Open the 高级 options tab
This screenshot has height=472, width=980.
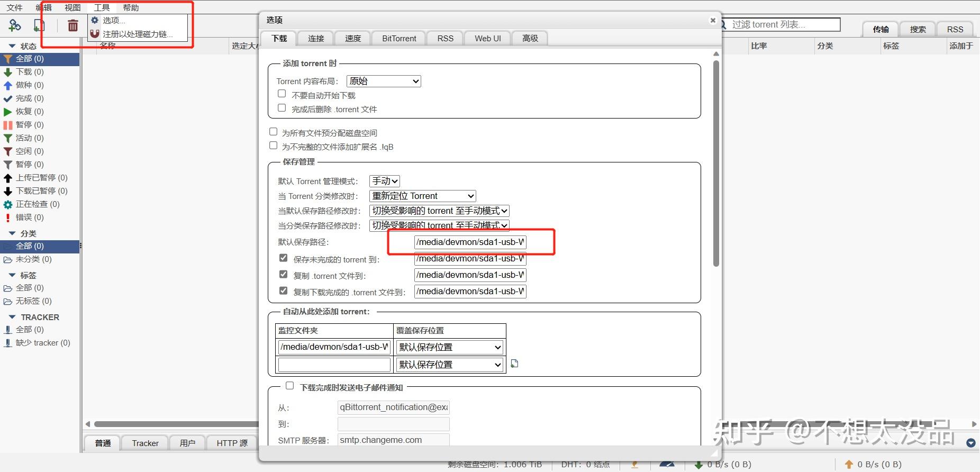pos(530,39)
